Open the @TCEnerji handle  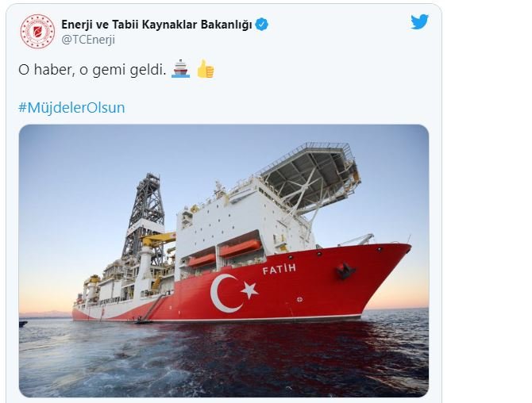tap(88, 40)
